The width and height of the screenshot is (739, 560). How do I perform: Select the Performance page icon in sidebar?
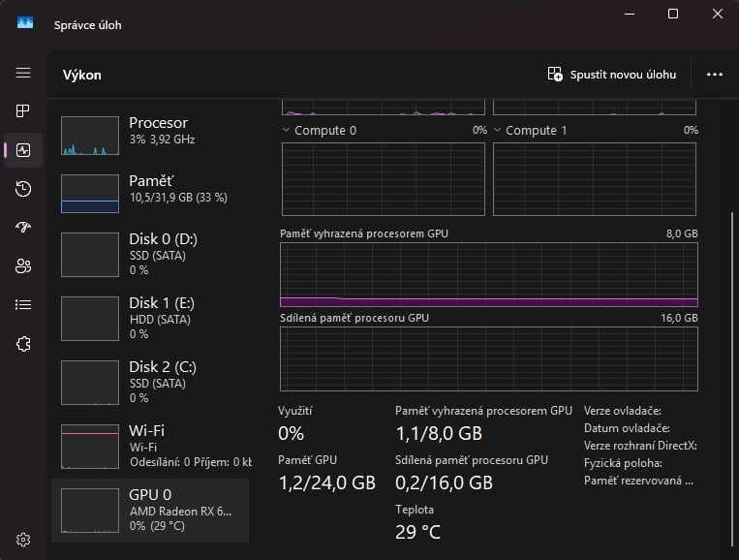(23, 150)
